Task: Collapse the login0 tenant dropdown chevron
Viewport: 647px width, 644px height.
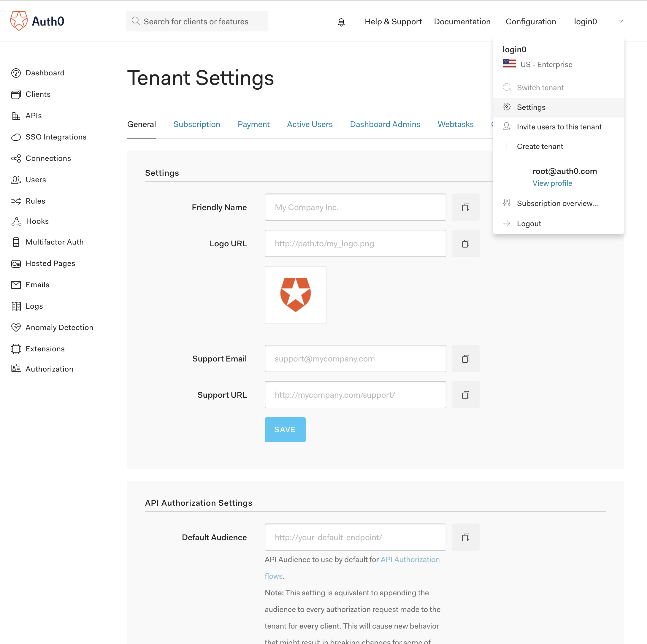Action: point(621,21)
